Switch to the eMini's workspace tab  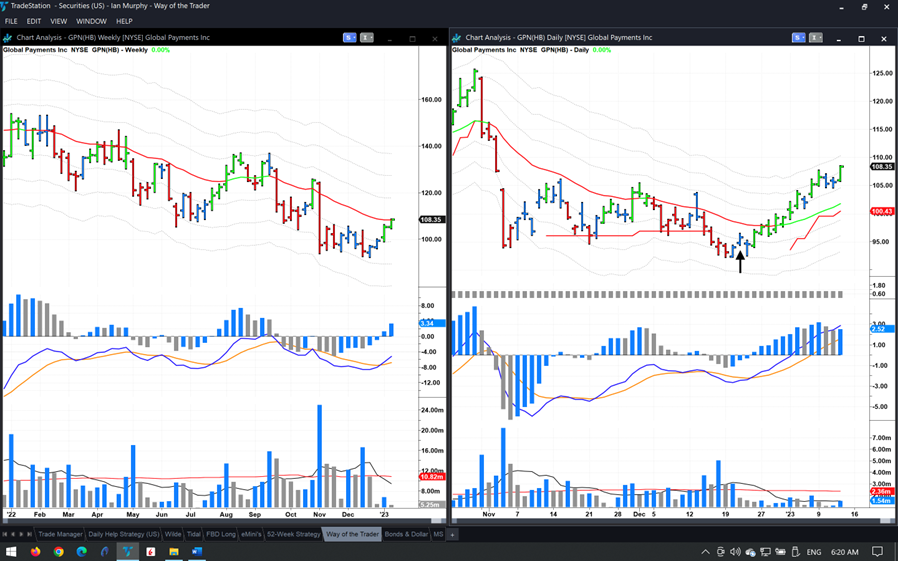pos(251,534)
